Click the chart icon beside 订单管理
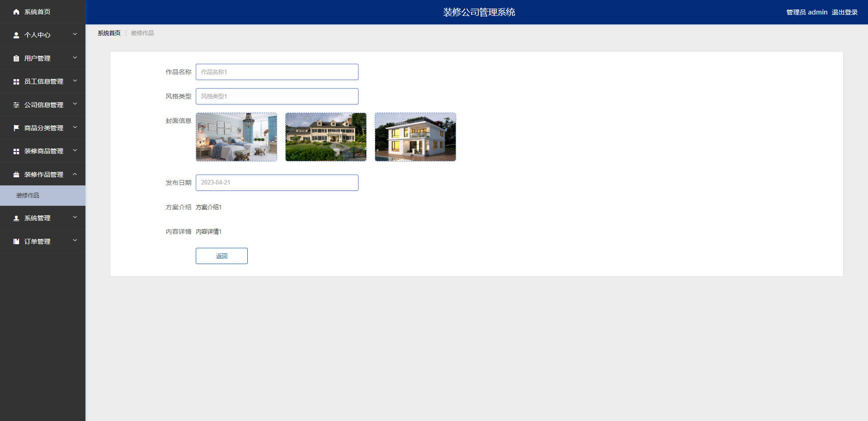The width and height of the screenshot is (868, 421). coord(16,241)
